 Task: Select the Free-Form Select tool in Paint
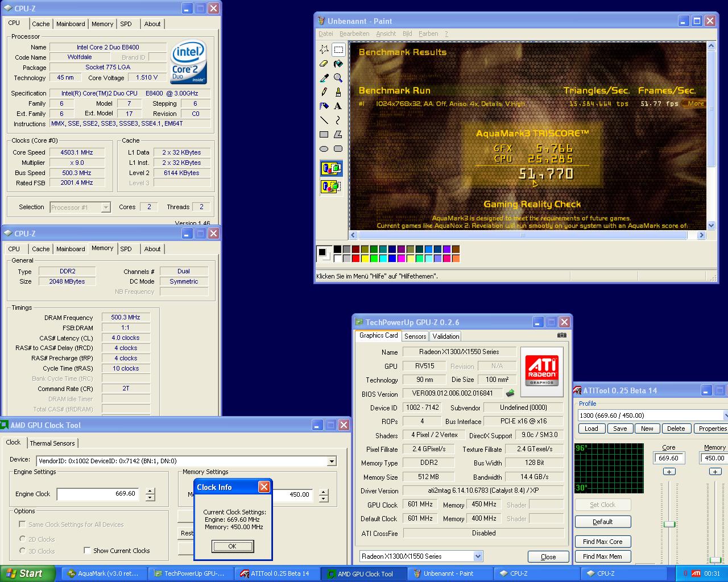(x=324, y=49)
